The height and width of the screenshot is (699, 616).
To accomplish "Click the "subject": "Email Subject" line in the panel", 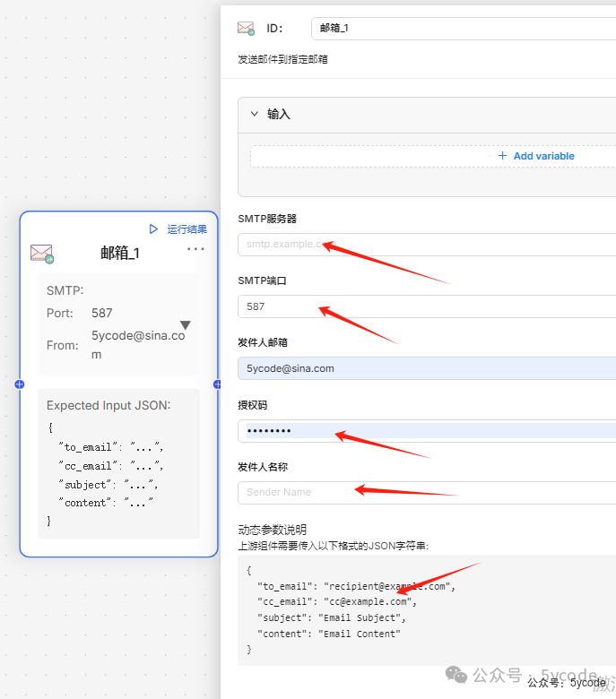I will coord(332,617).
